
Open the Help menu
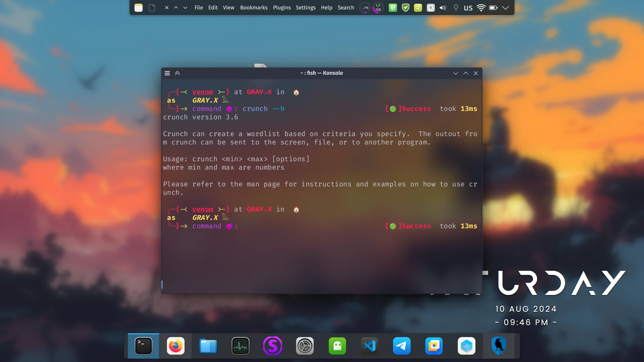(327, 7)
